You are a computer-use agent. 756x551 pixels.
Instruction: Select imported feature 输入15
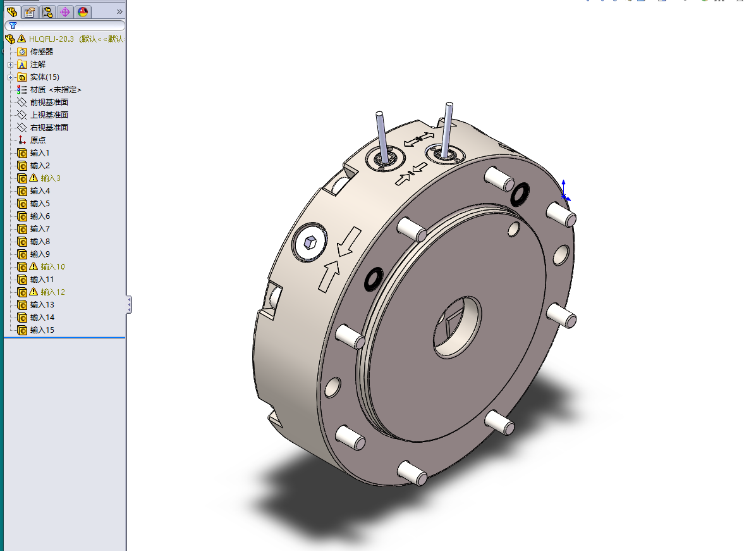coord(42,330)
